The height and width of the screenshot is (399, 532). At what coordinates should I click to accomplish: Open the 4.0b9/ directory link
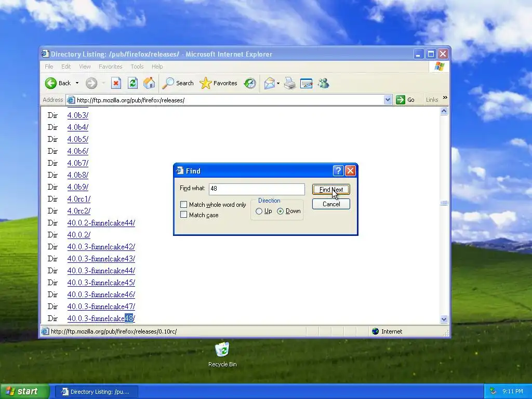pyautogui.click(x=78, y=187)
